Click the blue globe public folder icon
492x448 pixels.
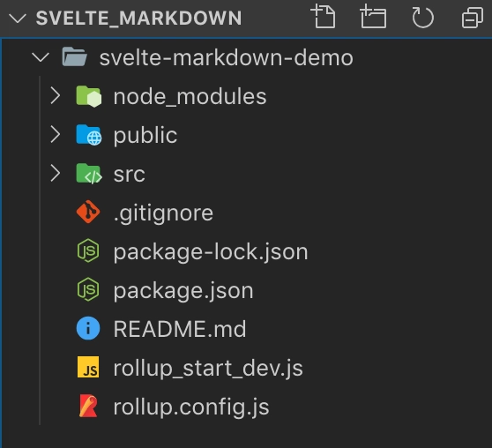(x=88, y=135)
